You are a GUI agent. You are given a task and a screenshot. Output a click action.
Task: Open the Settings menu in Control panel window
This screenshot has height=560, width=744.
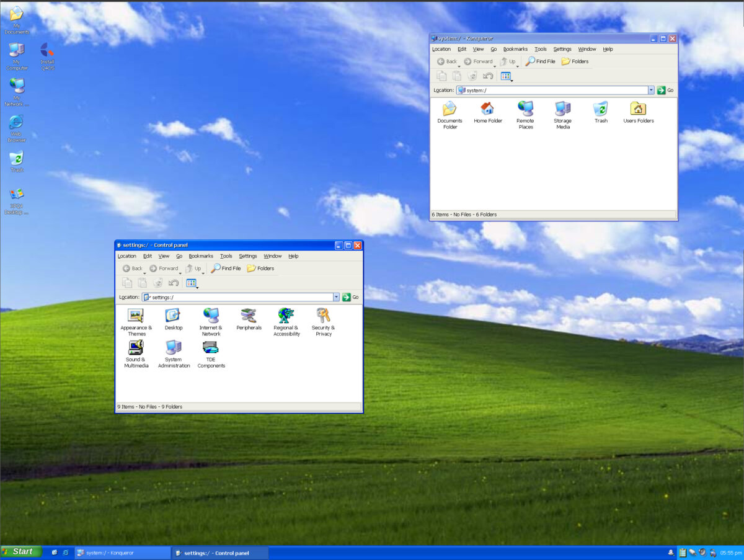tap(247, 256)
